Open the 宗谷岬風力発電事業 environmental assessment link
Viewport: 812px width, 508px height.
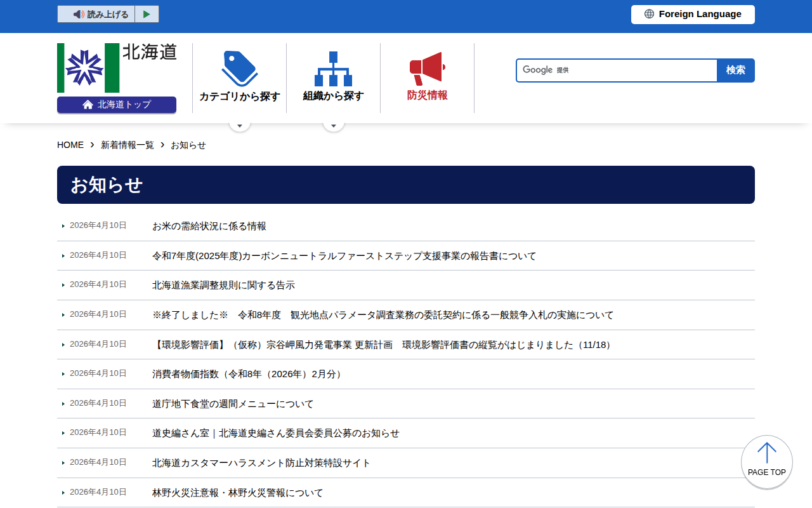click(x=383, y=345)
